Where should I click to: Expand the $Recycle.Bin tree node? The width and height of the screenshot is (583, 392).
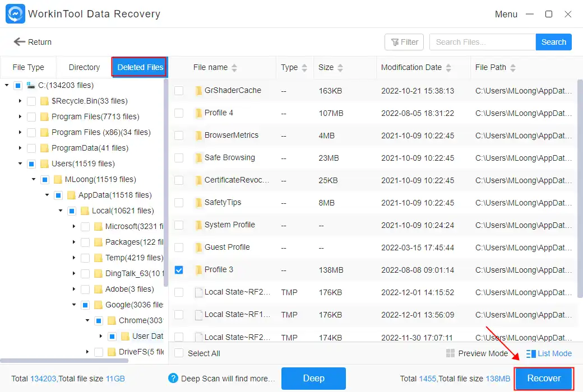[x=20, y=101]
